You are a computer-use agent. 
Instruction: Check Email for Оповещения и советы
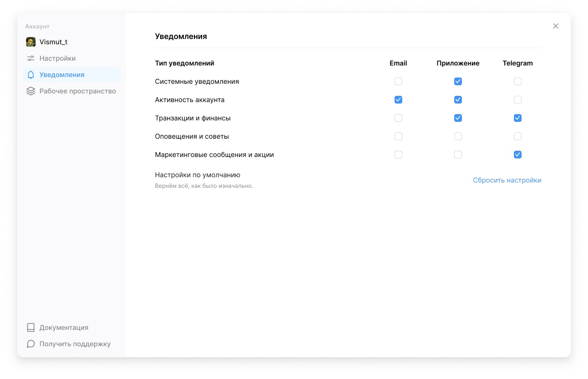[x=398, y=136]
